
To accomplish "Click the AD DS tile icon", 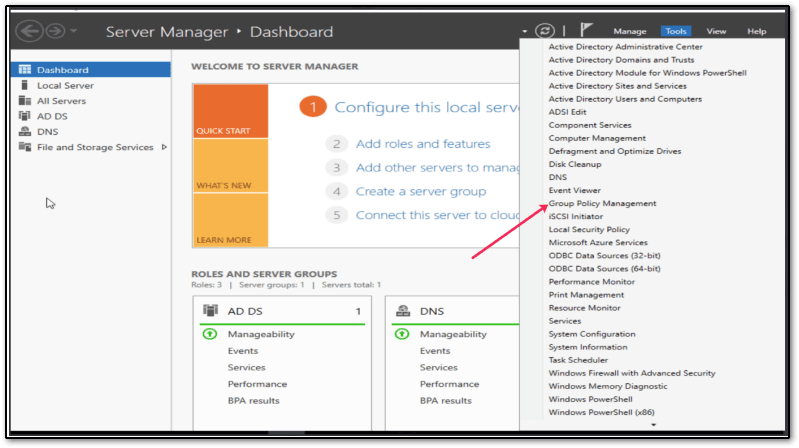I will 210,310.
